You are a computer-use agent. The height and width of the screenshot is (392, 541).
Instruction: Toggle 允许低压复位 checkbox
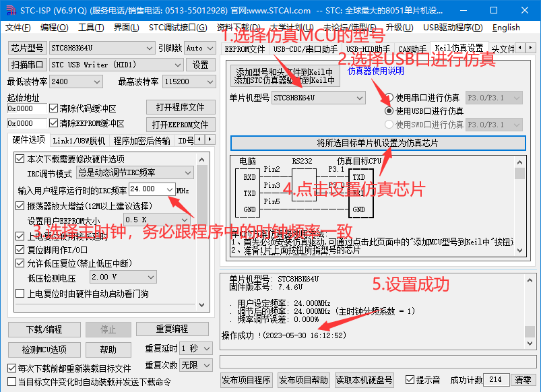click(x=20, y=263)
